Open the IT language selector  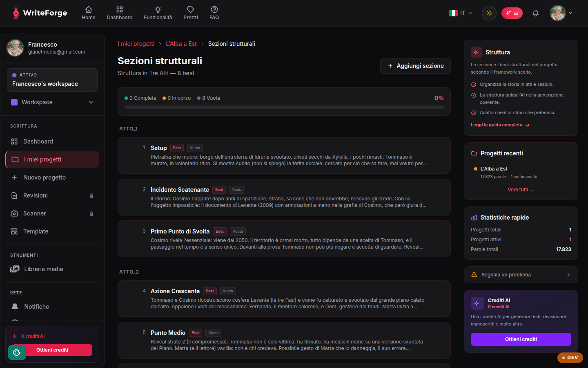(x=461, y=13)
